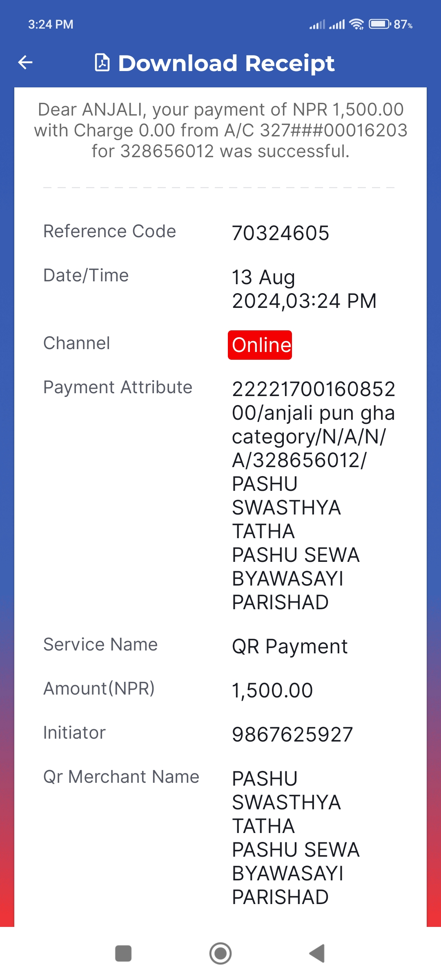Viewport: 441px width, 980px height.
Task: Tap the payment success message text
Action: [x=220, y=130]
